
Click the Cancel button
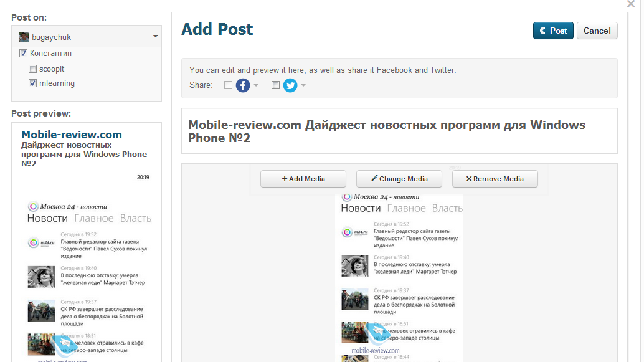pyautogui.click(x=597, y=31)
